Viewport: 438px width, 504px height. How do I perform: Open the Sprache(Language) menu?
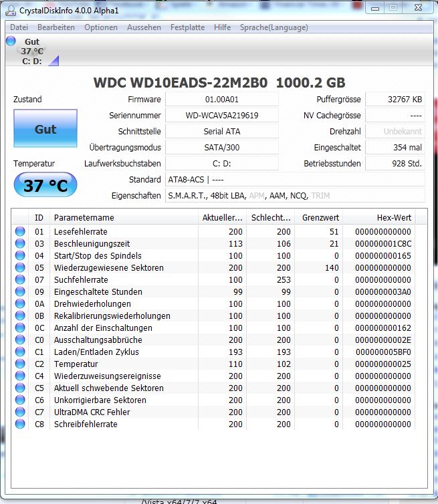(x=274, y=27)
